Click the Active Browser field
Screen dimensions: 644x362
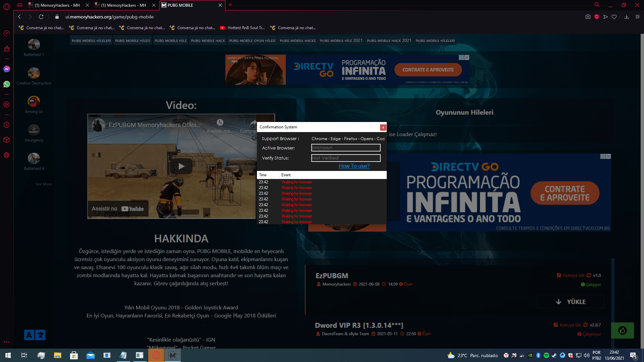(346, 148)
